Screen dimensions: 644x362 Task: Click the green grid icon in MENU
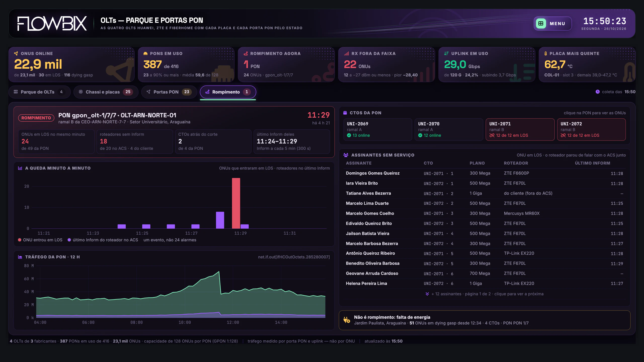pyautogui.click(x=541, y=23)
